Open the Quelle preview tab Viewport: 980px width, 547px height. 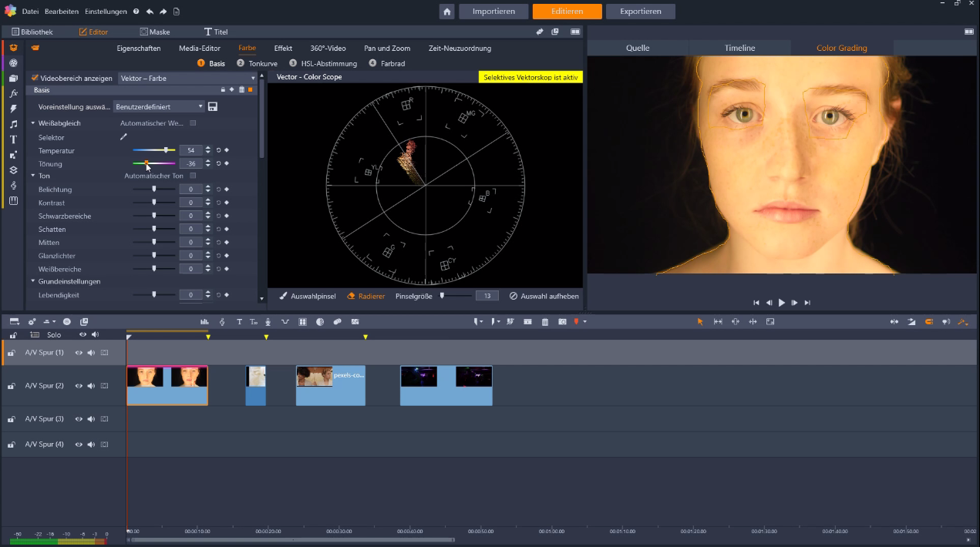tap(637, 47)
